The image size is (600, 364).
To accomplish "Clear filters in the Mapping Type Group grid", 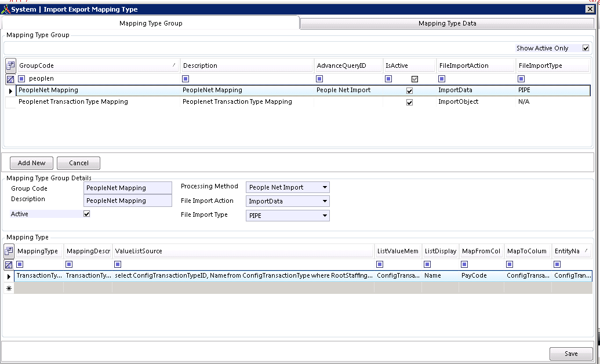I will click(10, 79).
